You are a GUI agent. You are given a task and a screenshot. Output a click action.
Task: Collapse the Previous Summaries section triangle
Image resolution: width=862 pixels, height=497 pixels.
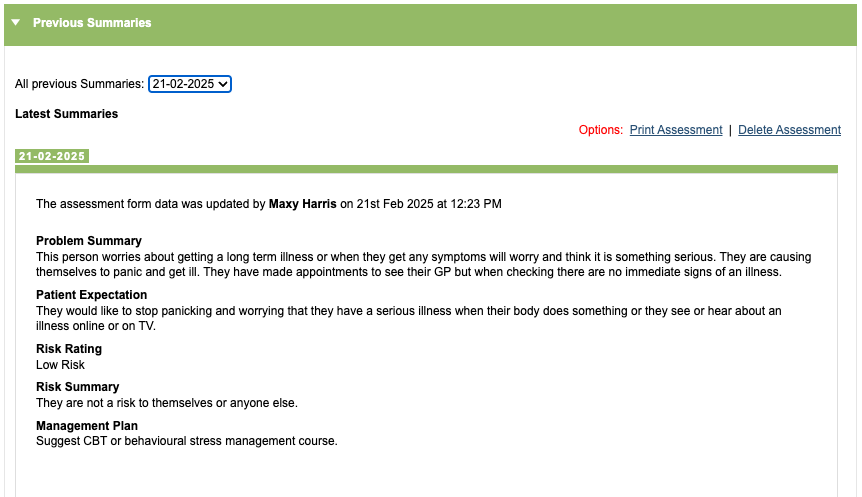[x=16, y=22]
